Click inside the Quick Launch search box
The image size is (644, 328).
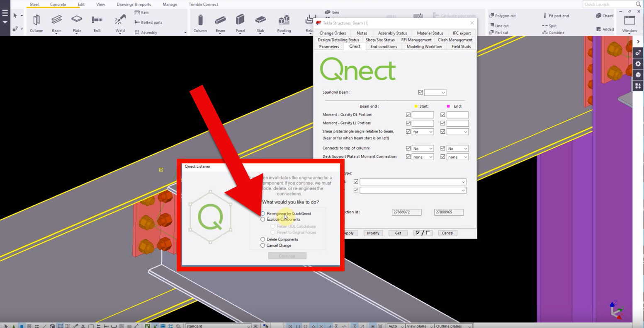coord(610,4)
